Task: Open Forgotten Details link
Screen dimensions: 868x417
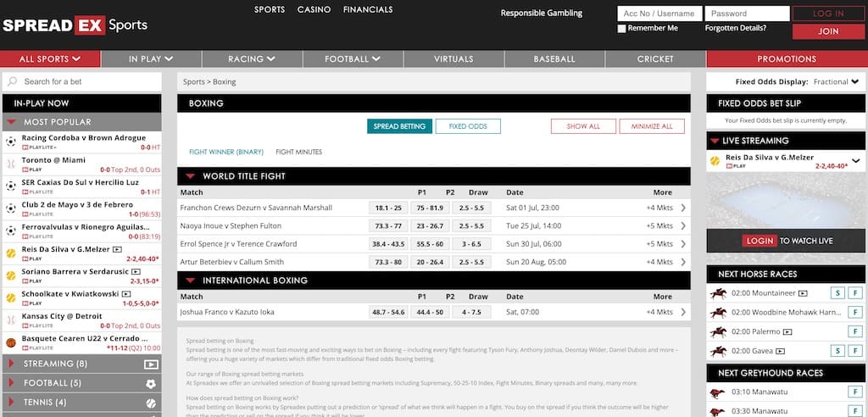Action: point(736,28)
